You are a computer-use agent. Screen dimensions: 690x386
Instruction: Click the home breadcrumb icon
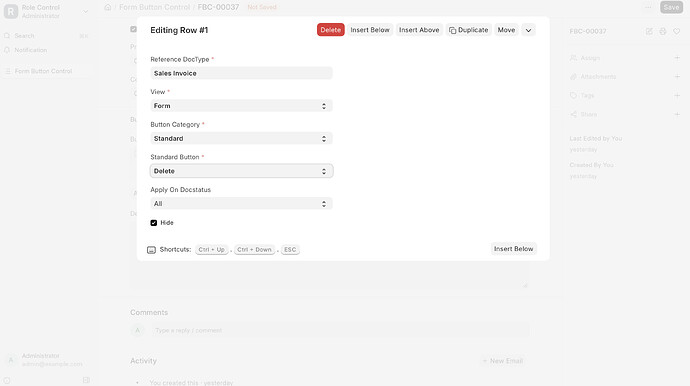tap(108, 7)
